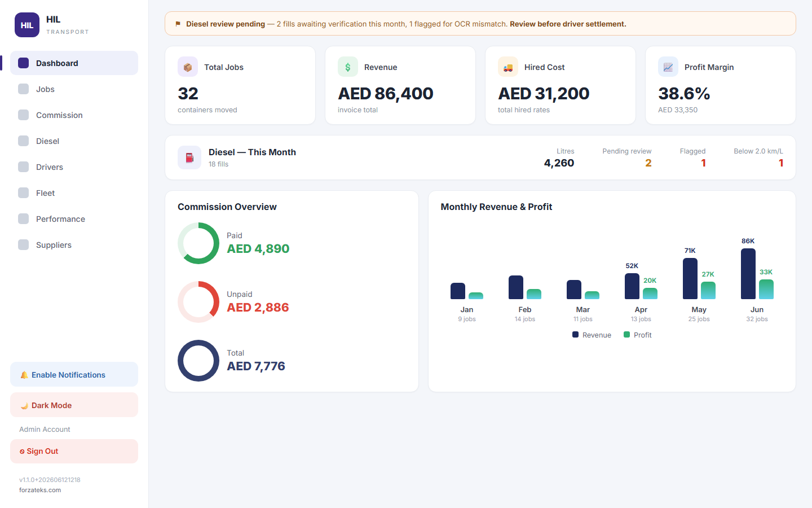Click the HIL logo badge
Image resolution: width=812 pixels, height=508 pixels.
(x=27, y=25)
